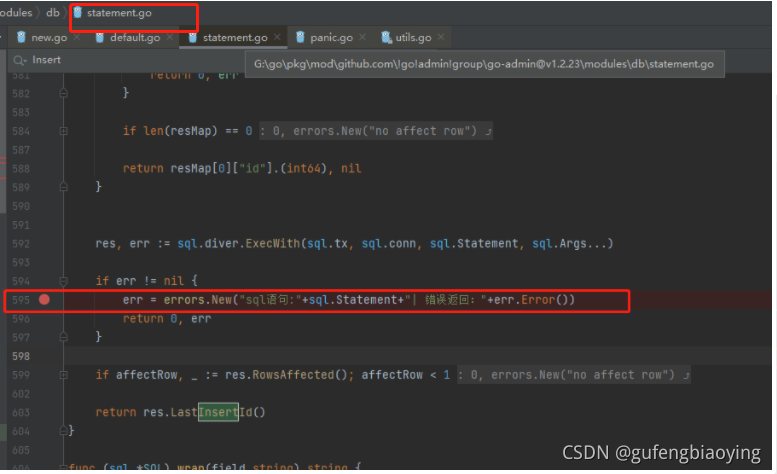Switch to the new.go tab
Image resolution: width=777 pixels, height=474 pixels.
click(x=49, y=38)
